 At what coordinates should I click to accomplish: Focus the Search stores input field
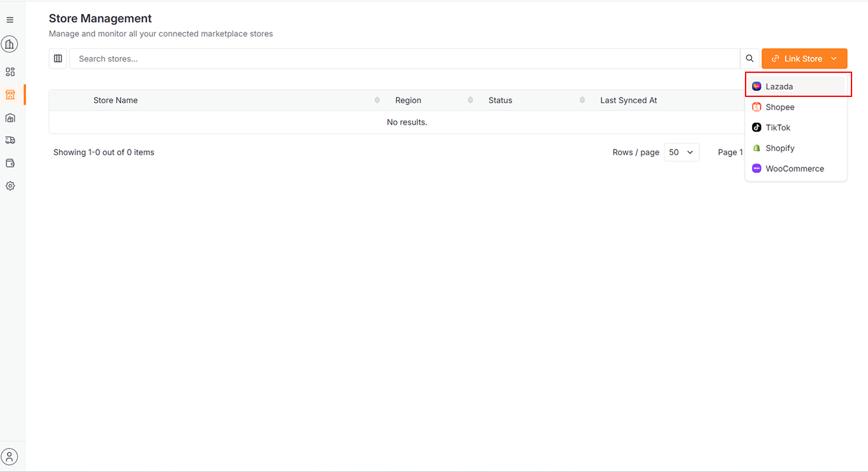click(x=405, y=59)
